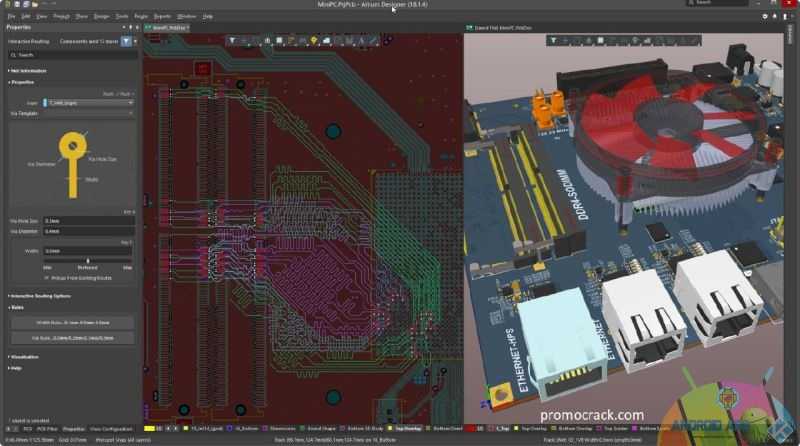Click the white square icon in 3D active bar
800x446 pixels.
click(601, 40)
